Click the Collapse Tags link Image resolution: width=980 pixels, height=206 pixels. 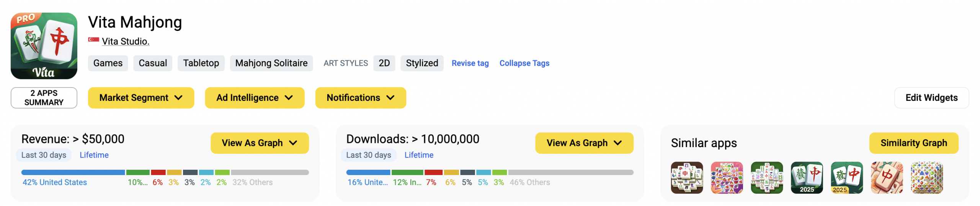click(524, 63)
